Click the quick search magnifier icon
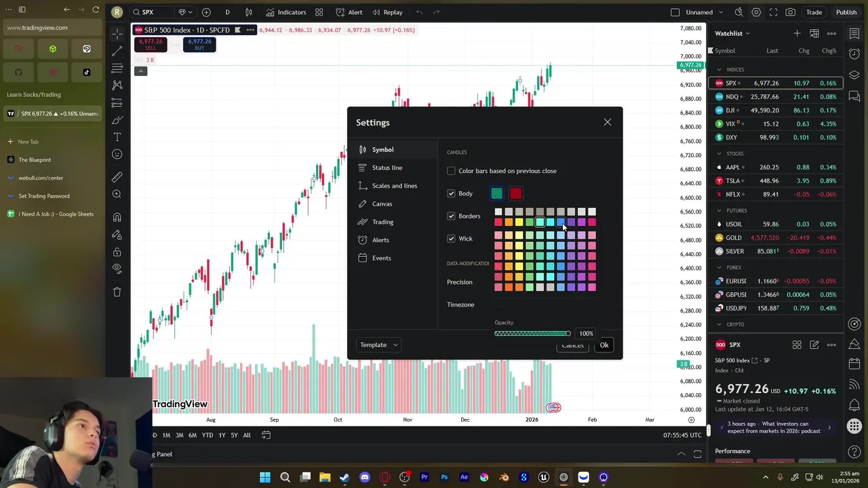868x488 pixels. click(738, 12)
